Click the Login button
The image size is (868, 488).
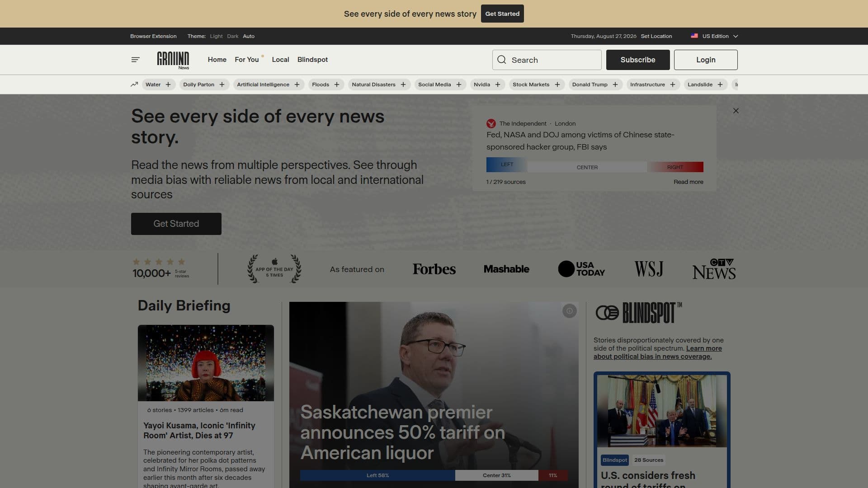pos(706,60)
